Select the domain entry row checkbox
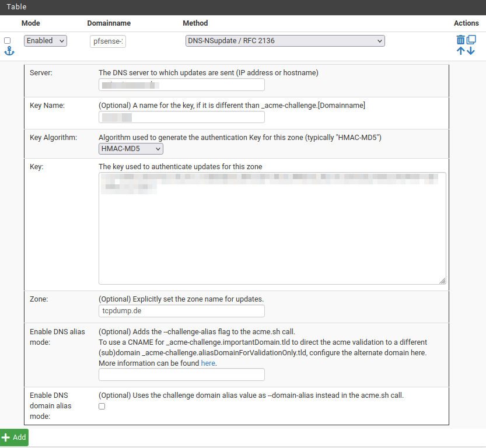 (x=8, y=41)
